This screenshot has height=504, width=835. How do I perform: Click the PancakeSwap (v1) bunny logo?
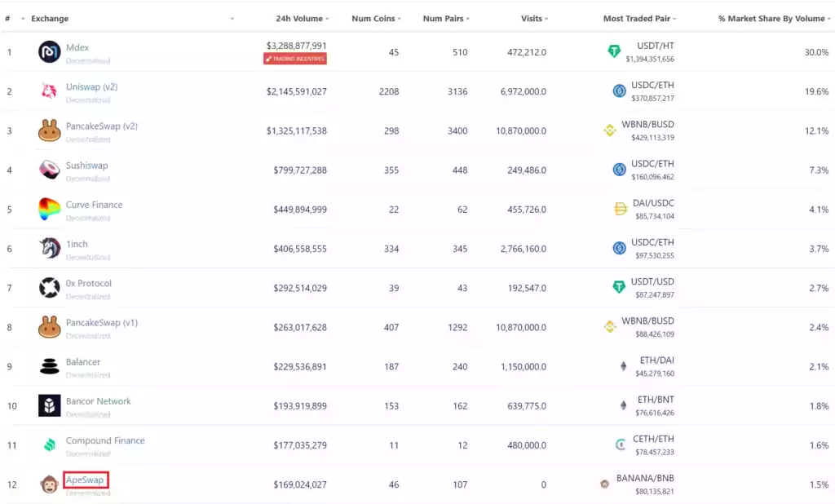49,327
